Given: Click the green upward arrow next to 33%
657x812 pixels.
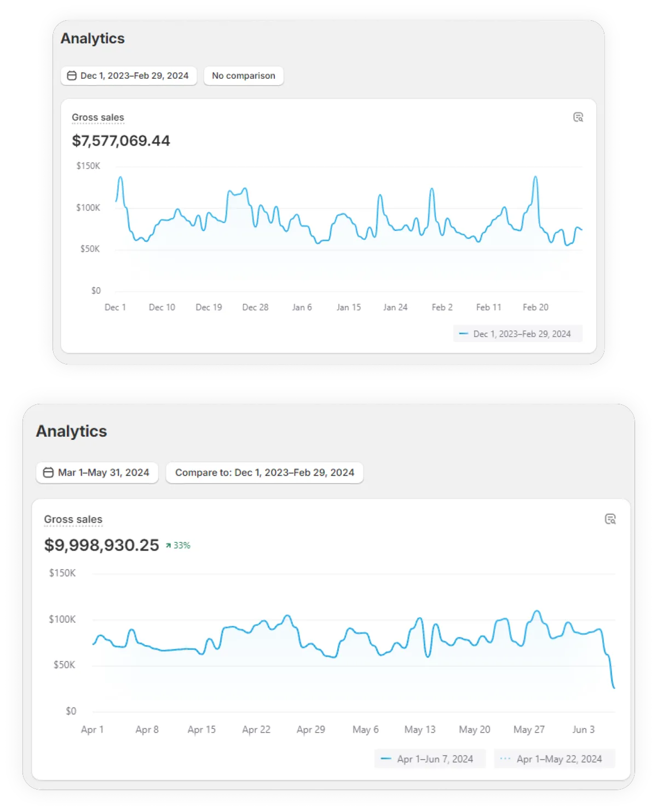Looking at the screenshot, I should click(x=169, y=546).
